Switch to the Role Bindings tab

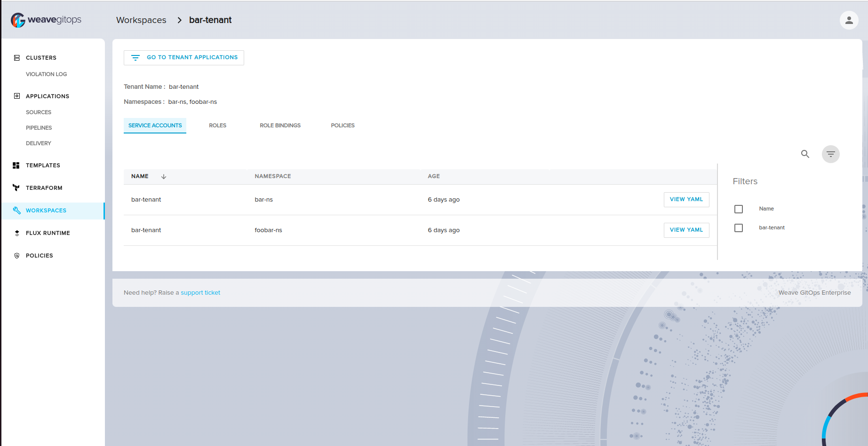click(280, 125)
